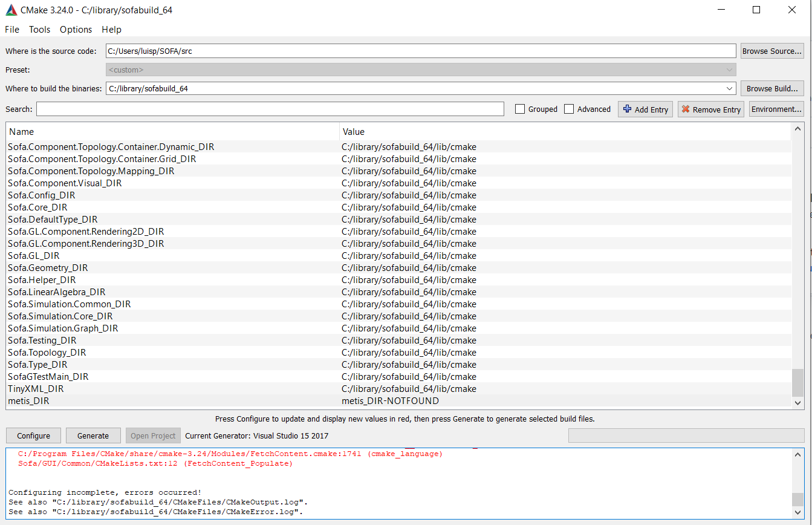Select the Sofa.Testing_DIR entry
The width and height of the screenshot is (812, 525).
click(x=42, y=341)
